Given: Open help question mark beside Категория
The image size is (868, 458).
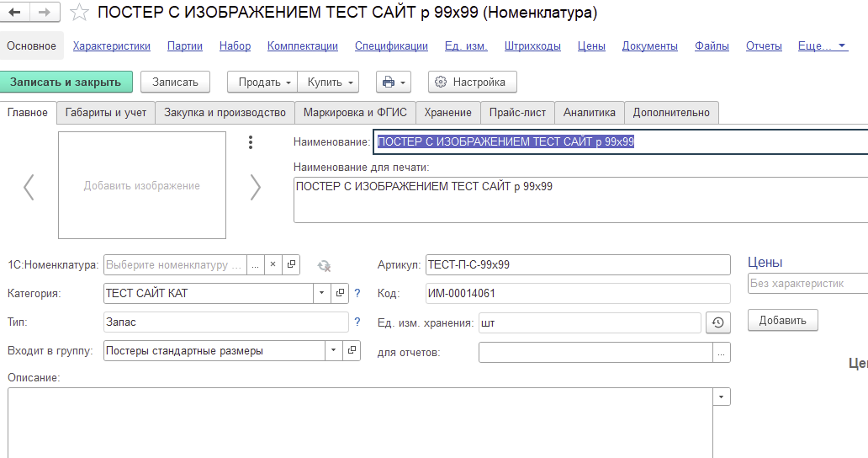Looking at the screenshot, I should pos(357,294).
